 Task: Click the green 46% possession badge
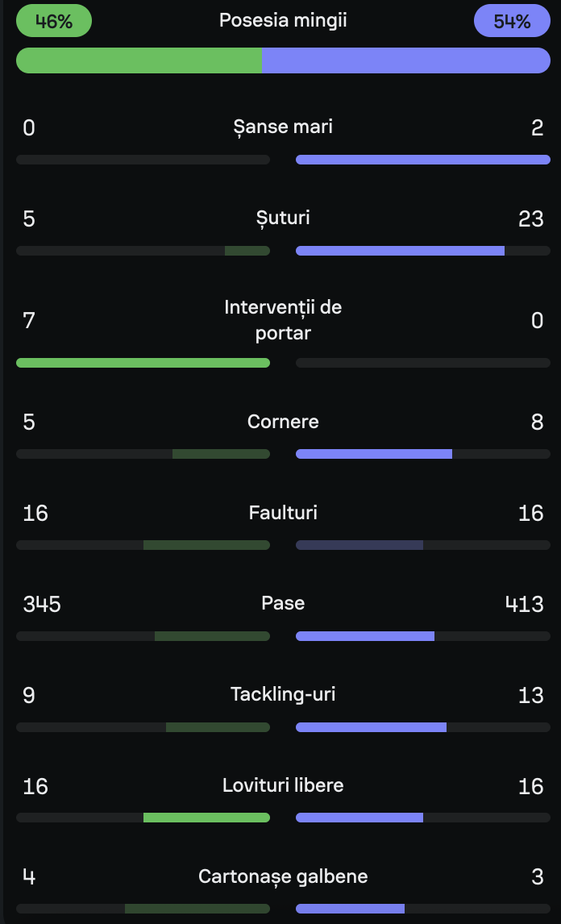pos(54,21)
